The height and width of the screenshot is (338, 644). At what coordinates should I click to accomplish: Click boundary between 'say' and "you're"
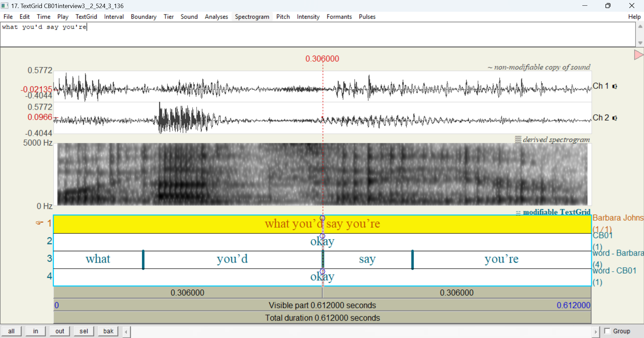[x=413, y=260]
